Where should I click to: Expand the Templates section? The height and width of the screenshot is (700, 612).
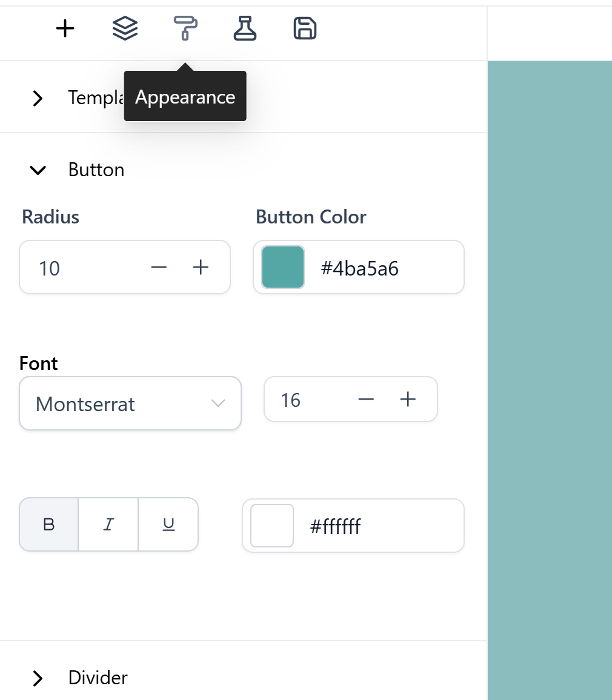38,98
